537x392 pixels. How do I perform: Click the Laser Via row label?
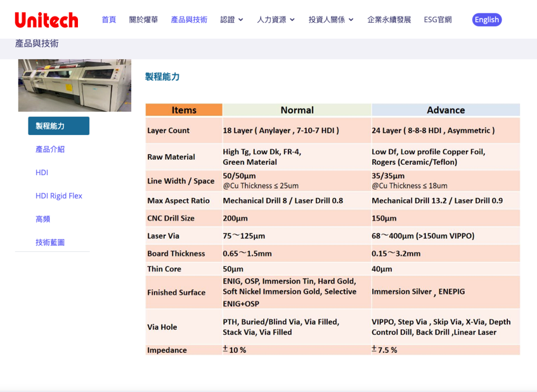[x=163, y=236]
